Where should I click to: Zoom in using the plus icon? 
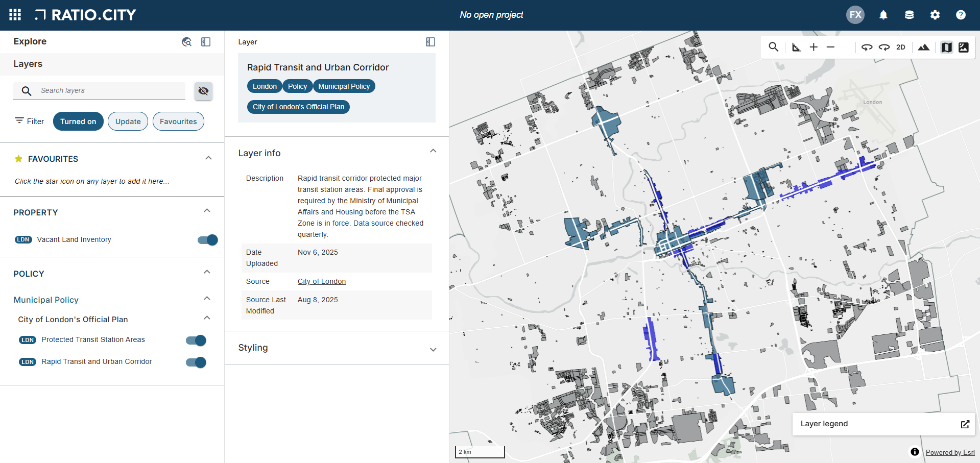[814, 47]
